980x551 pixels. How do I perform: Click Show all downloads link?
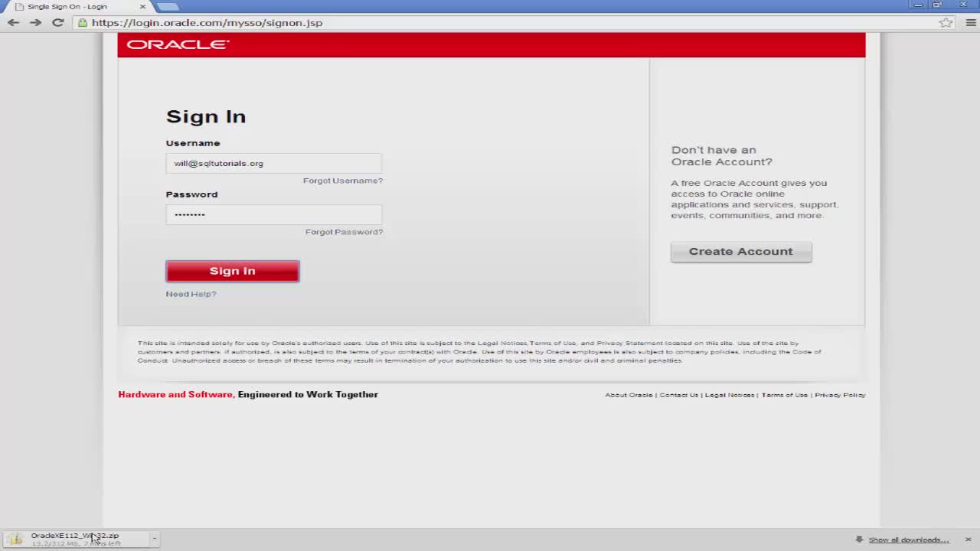coord(909,540)
